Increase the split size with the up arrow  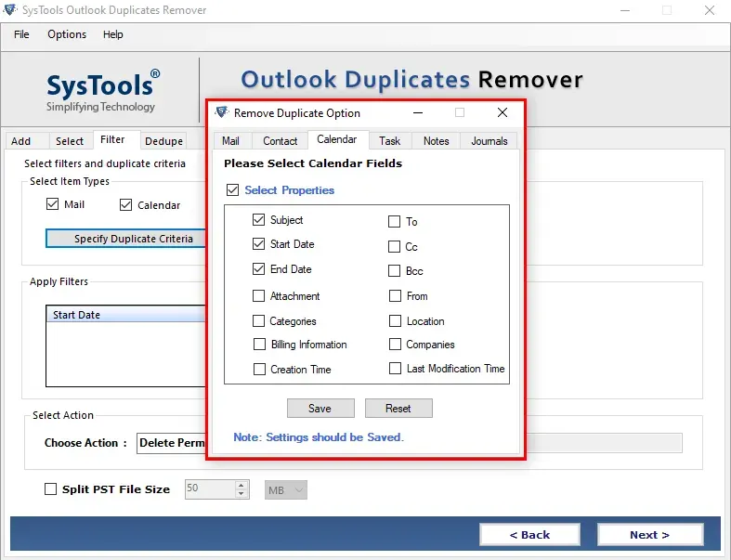(x=241, y=486)
